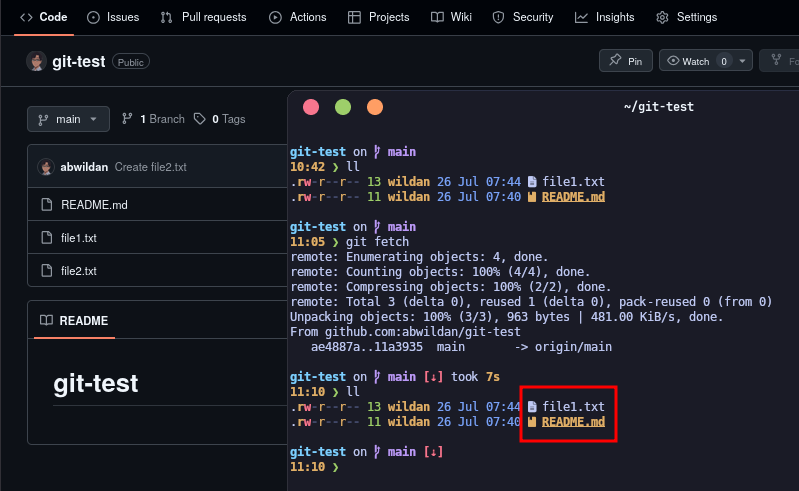Go to Pull requests tab

pyautogui.click(x=204, y=17)
